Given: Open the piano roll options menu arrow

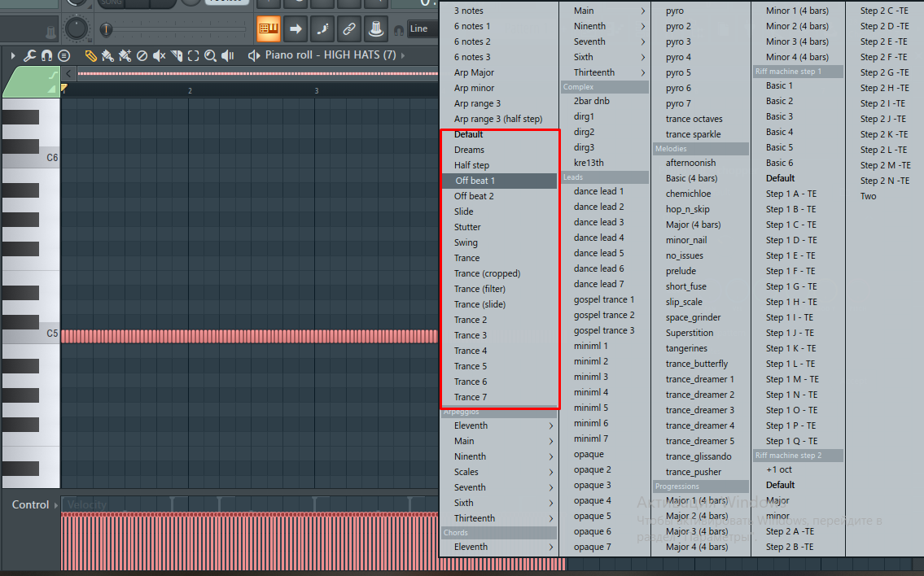Looking at the screenshot, I should (13, 55).
